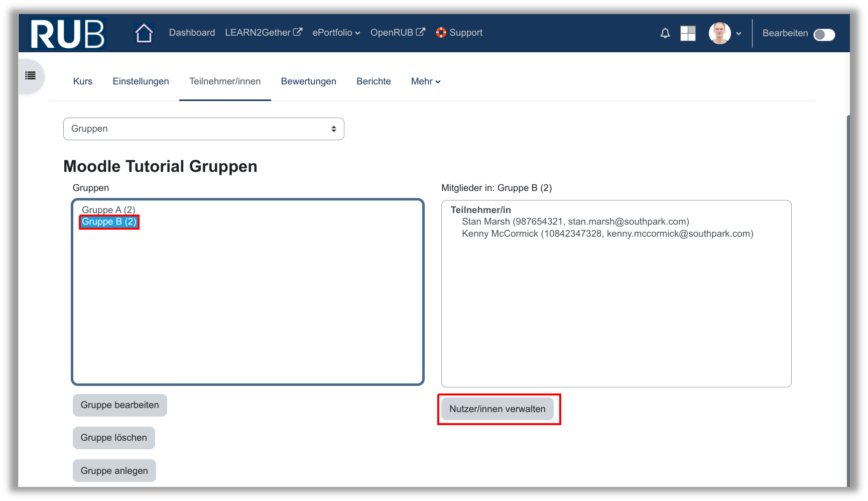Viewport: 868px width, 501px height.
Task: Click the Gruppe löschen button
Action: (x=113, y=438)
